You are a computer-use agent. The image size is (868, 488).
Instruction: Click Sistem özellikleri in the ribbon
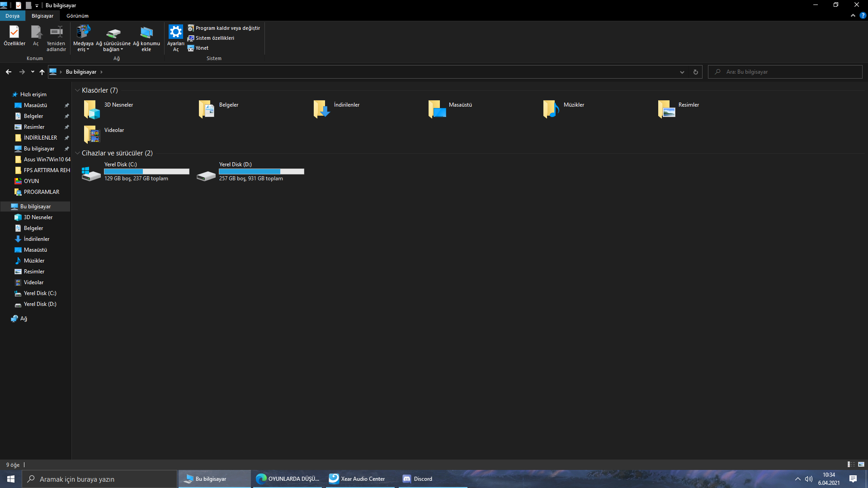pos(215,38)
